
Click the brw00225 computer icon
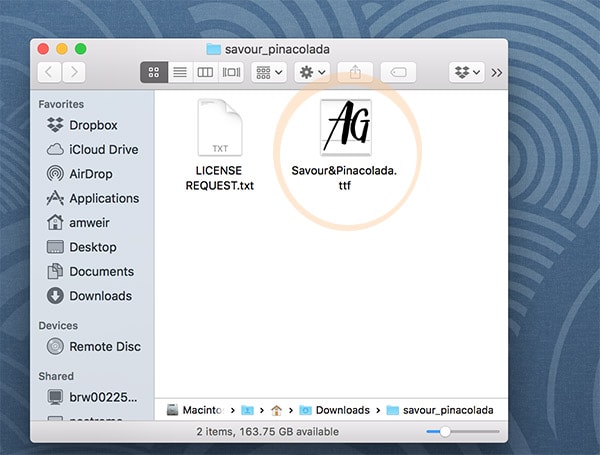click(x=55, y=397)
